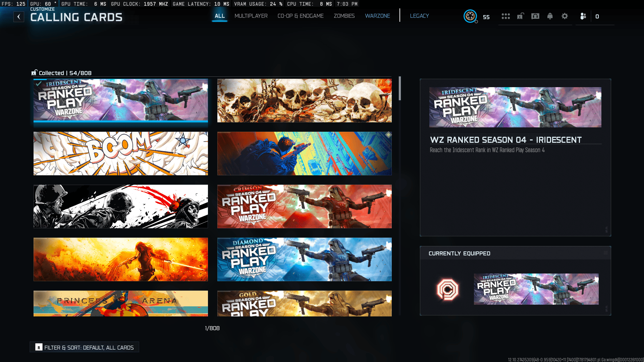Click the Calling Cards page title
The image size is (644, 362).
[x=76, y=17]
